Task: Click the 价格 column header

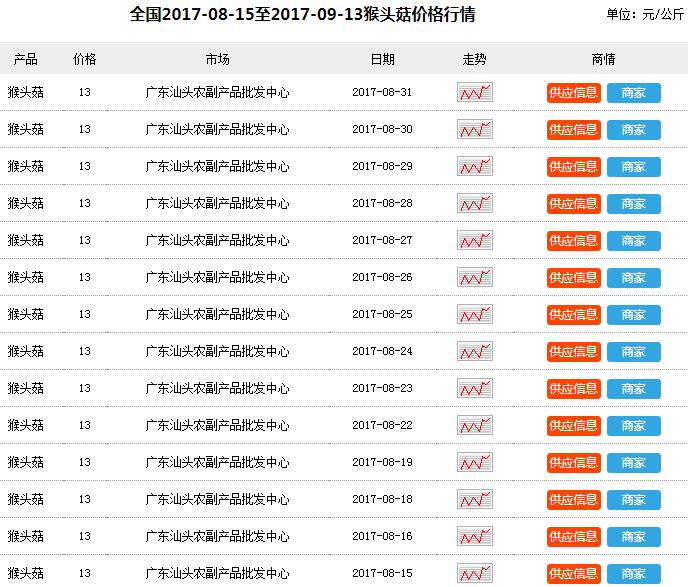Action: (85, 59)
